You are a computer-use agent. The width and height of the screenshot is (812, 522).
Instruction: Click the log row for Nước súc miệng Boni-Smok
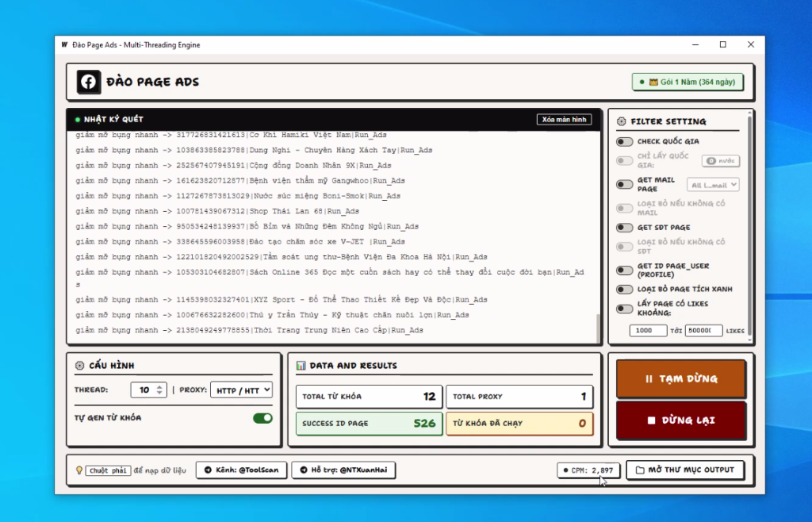(238, 196)
